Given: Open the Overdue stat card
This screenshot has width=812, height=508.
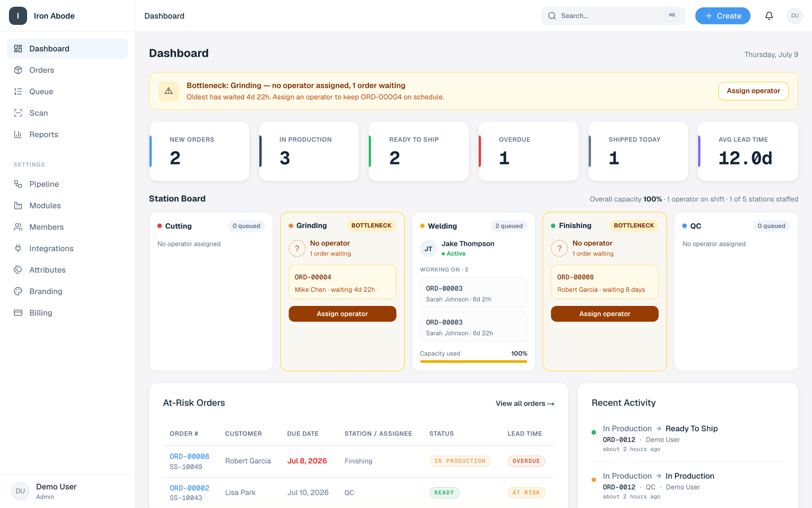Looking at the screenshot, I should pos(529,151).
